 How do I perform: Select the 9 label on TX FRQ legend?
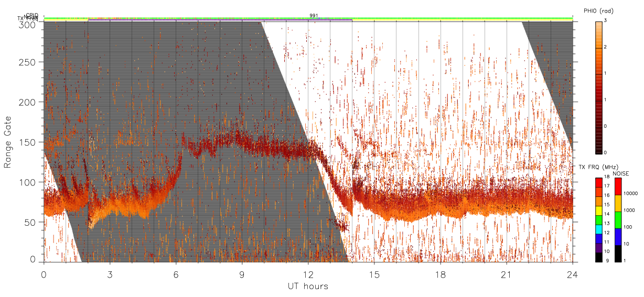pos(607,261)
